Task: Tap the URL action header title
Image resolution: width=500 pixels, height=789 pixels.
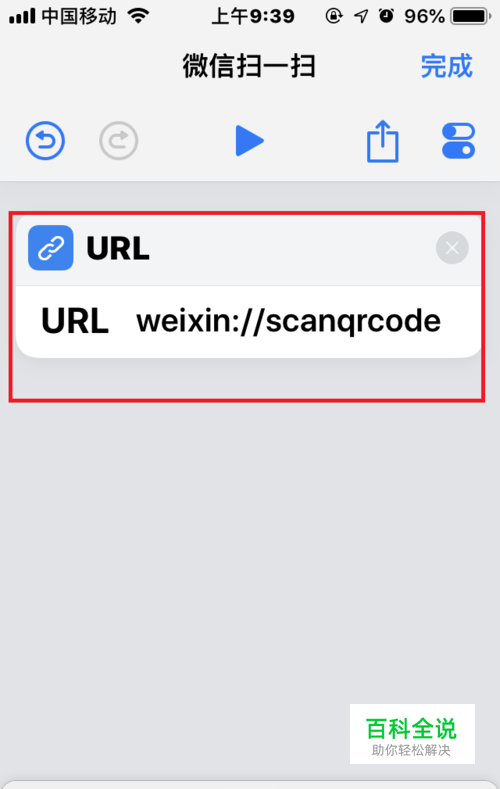Action: click(118, 248)
